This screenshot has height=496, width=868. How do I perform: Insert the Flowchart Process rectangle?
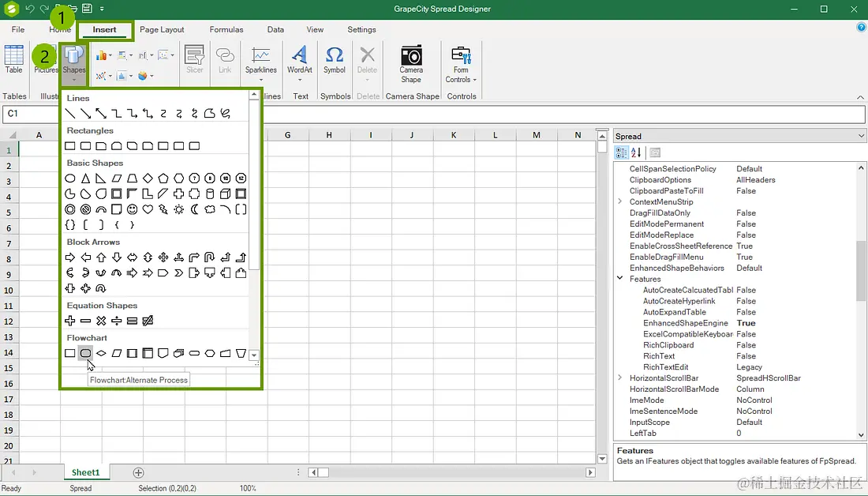coord(69,353)
